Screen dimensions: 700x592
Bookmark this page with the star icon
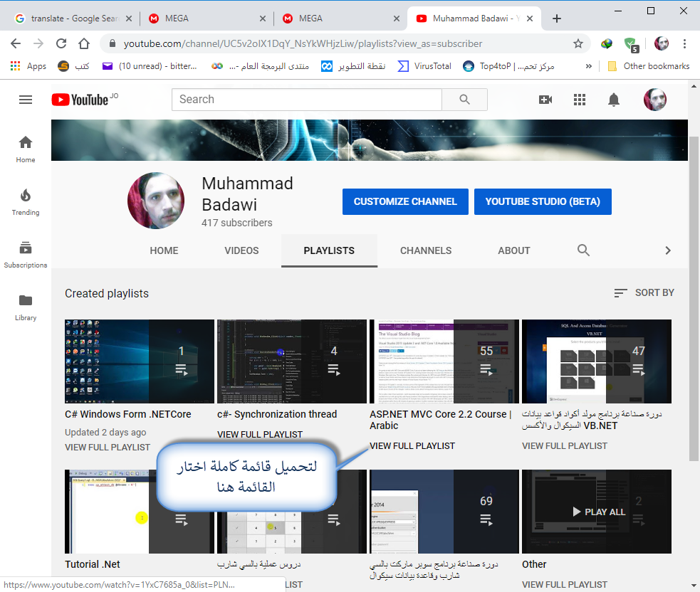click(578, 43)
